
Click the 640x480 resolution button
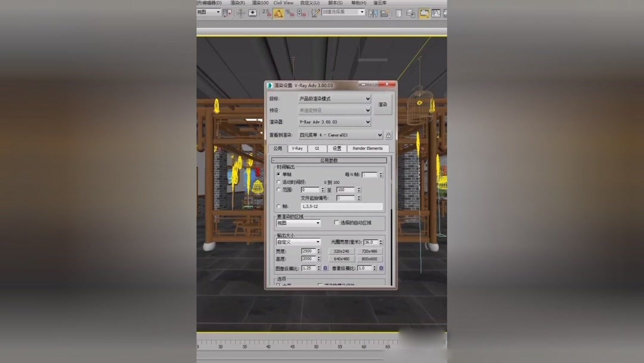[341, 259]
